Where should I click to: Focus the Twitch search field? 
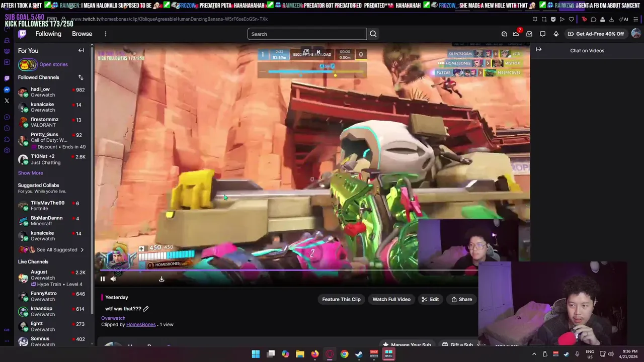307,34
